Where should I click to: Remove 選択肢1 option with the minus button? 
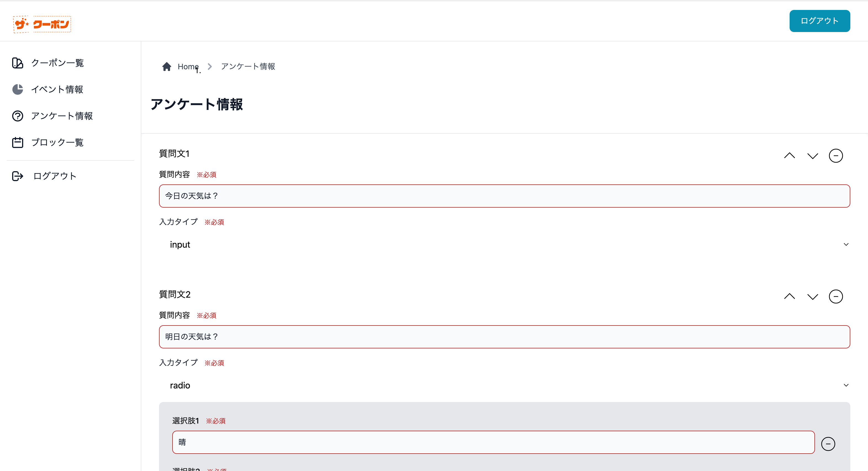(829, 443)
